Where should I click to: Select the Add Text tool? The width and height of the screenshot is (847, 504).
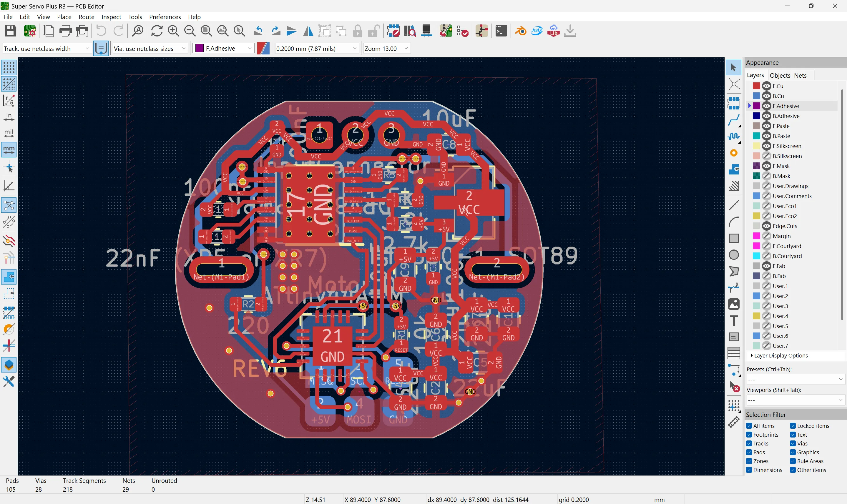tap(734, 320)
